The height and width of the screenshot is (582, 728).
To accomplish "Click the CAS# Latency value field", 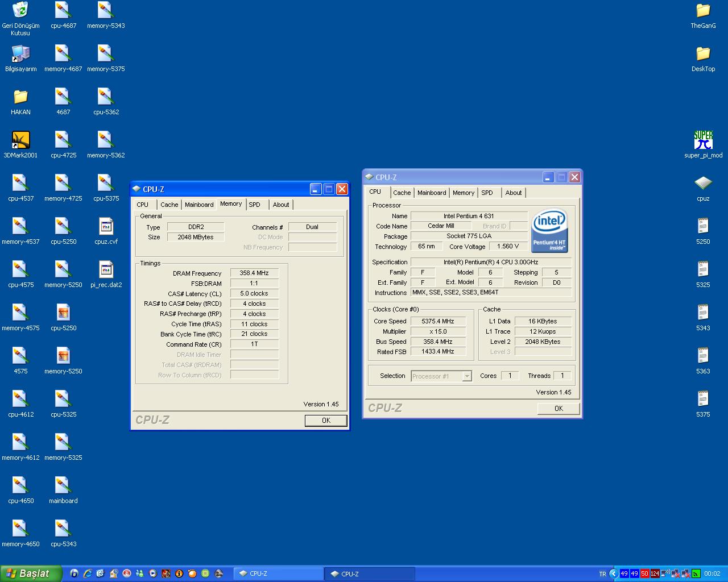I will tap(254, 293).
